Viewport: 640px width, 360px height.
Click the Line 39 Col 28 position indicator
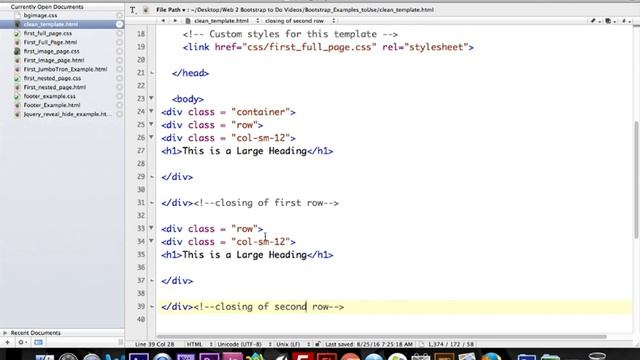coord(155,344)
